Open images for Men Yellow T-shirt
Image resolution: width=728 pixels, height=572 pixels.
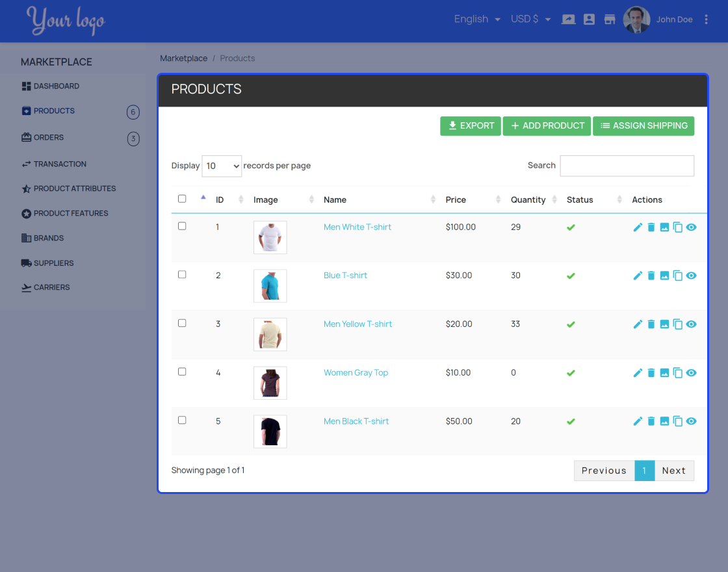pos(664,324)
